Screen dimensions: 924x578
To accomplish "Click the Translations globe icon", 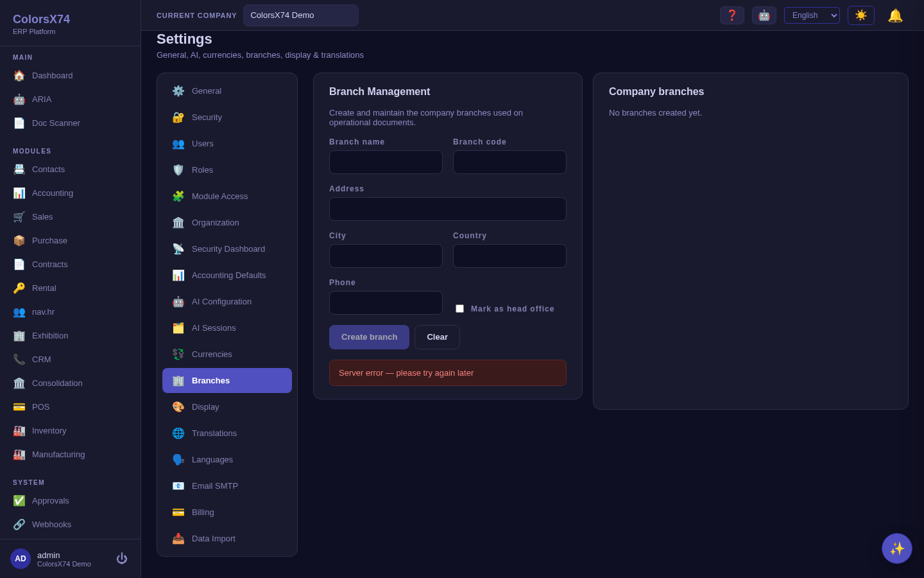I will click(178, 433).
